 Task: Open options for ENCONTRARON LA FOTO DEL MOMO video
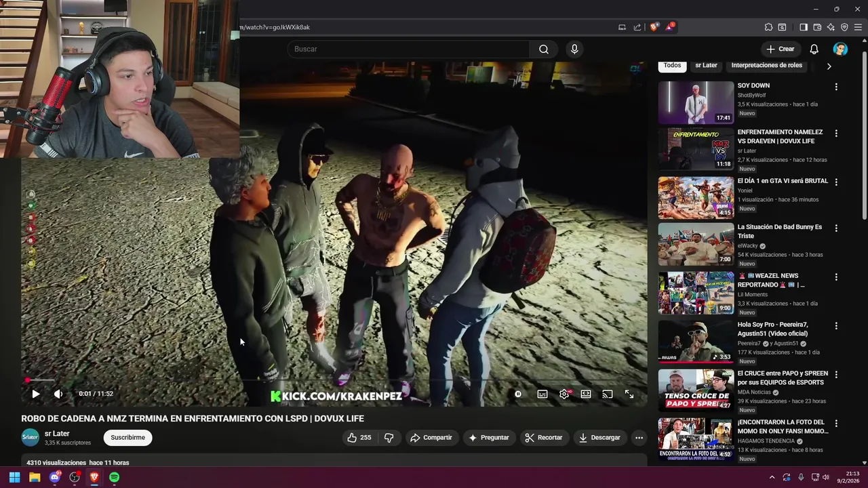tap(836, 424)
